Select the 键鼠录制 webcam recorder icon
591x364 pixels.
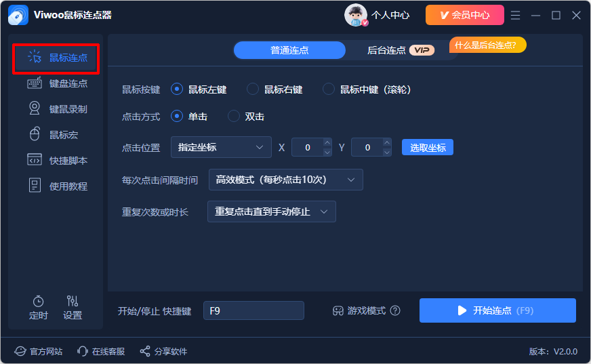pos(35,108)
